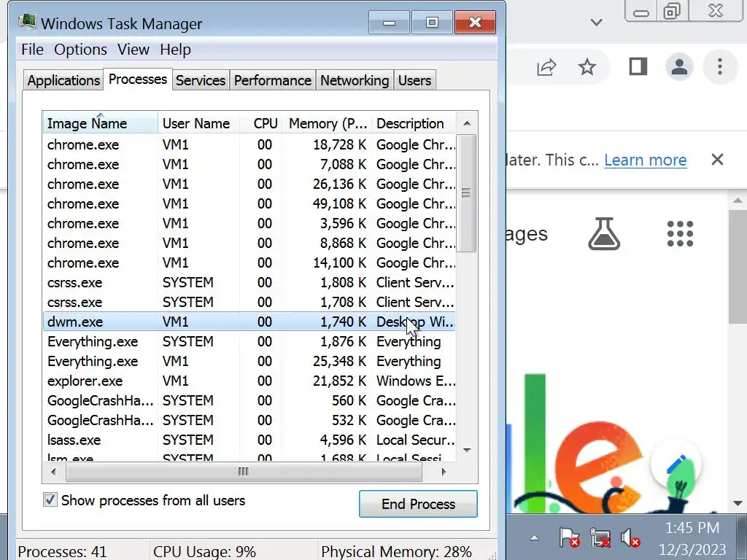The image size is (747, 560).
Task: Click the doodle share pencil button in Chrome
Action: point(676,464)
